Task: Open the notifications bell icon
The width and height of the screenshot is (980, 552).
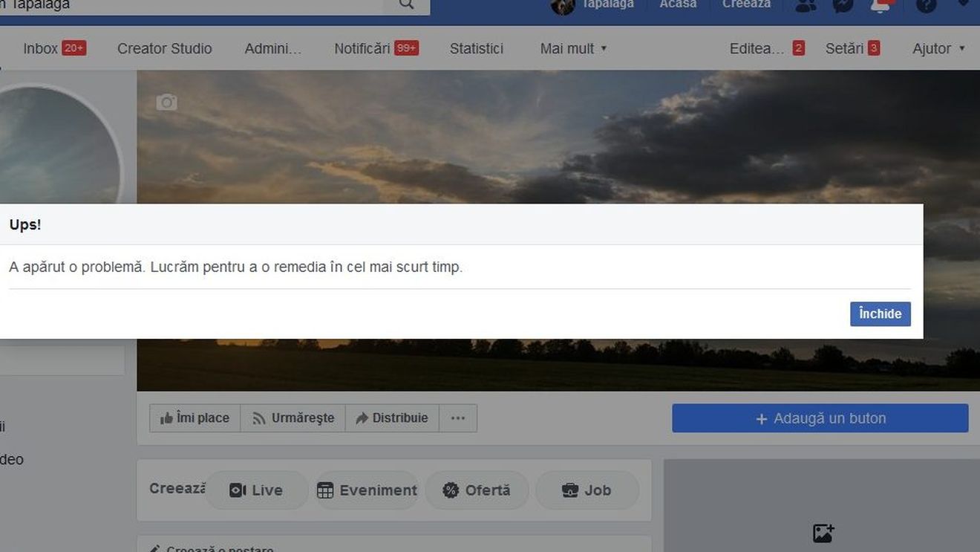Action: 881,5
